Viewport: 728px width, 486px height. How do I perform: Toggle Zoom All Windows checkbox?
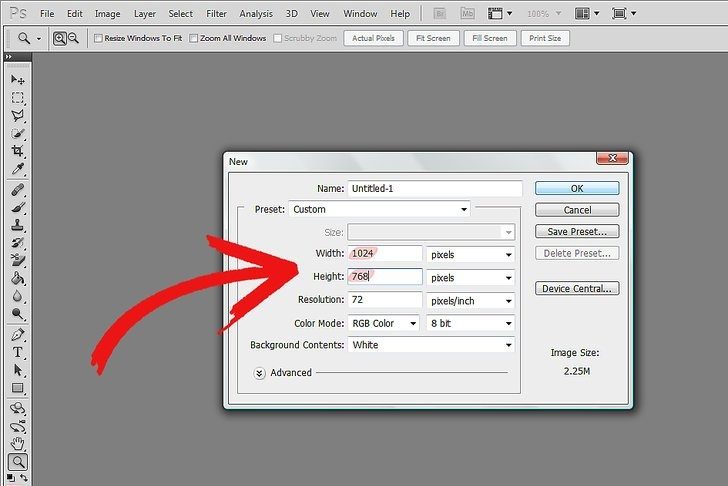193,38
